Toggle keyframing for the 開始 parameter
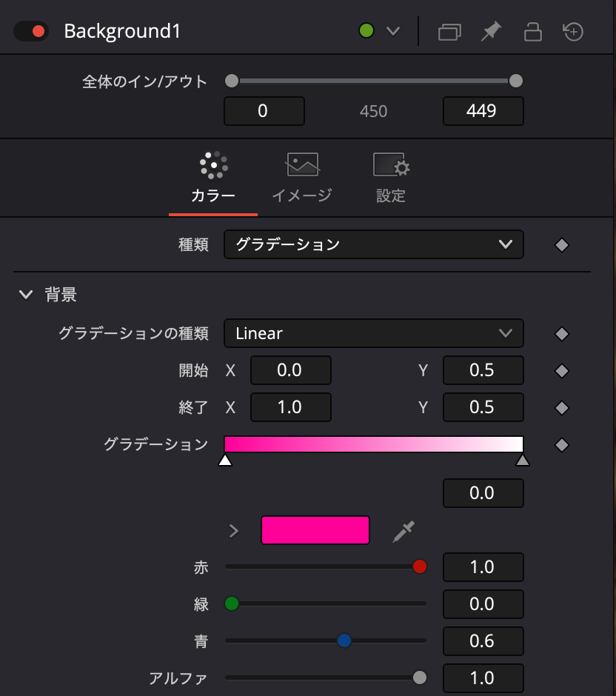 pos(561,370)
